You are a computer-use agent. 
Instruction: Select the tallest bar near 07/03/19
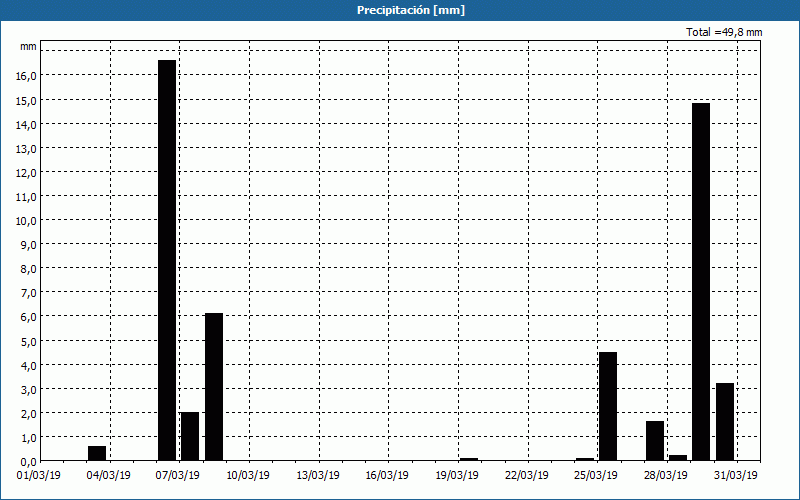(167, 260)
